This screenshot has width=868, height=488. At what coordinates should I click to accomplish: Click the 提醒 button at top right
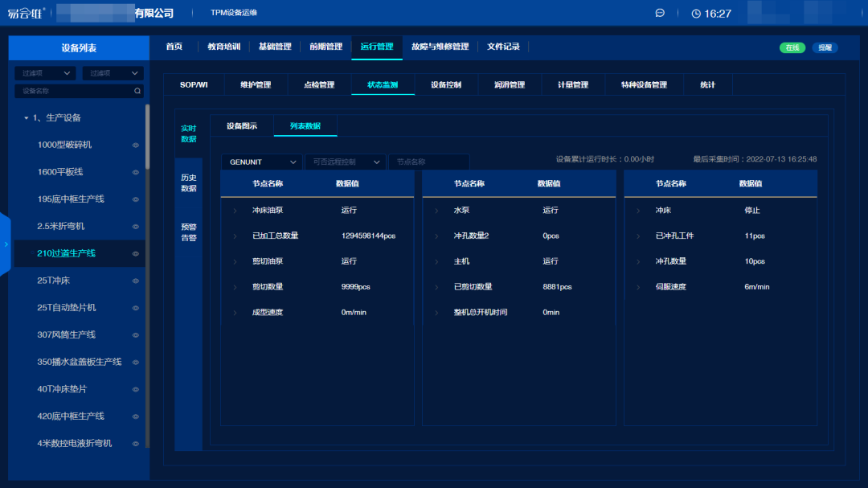pyautogui.click(x=823, y=47)
